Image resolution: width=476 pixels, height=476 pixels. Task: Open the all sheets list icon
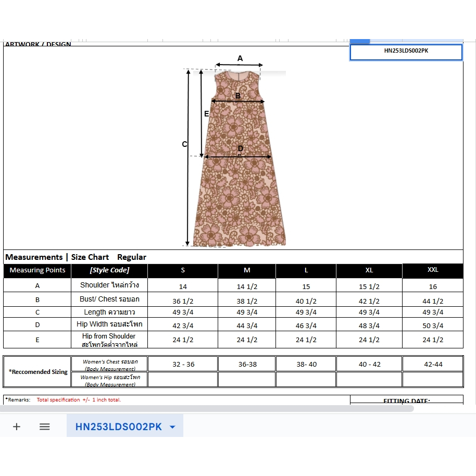pos(45,427)
